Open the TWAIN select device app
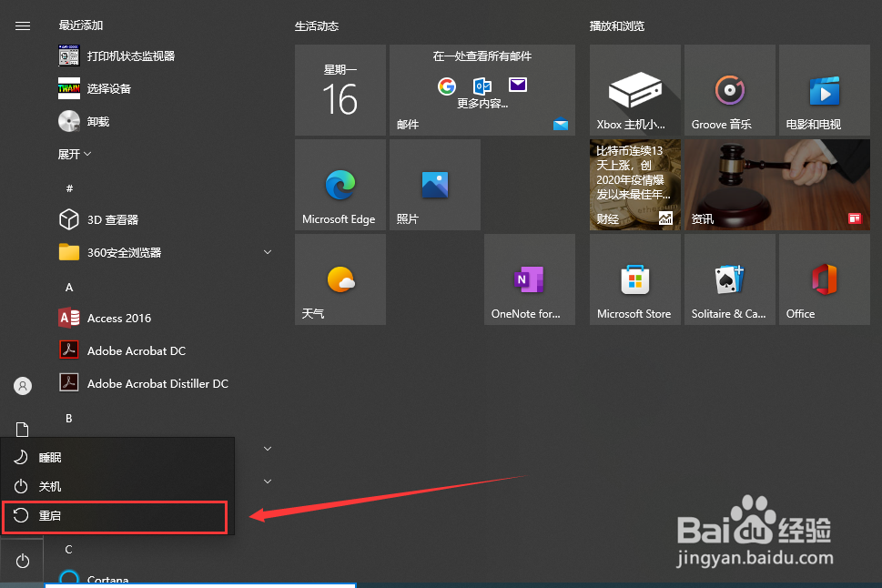The width and height of the screenshot is (882, 588). (x=95, y=89)
